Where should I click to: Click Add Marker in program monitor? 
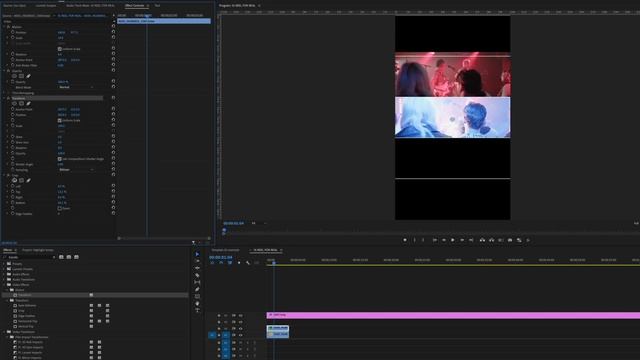coord(405,240)
